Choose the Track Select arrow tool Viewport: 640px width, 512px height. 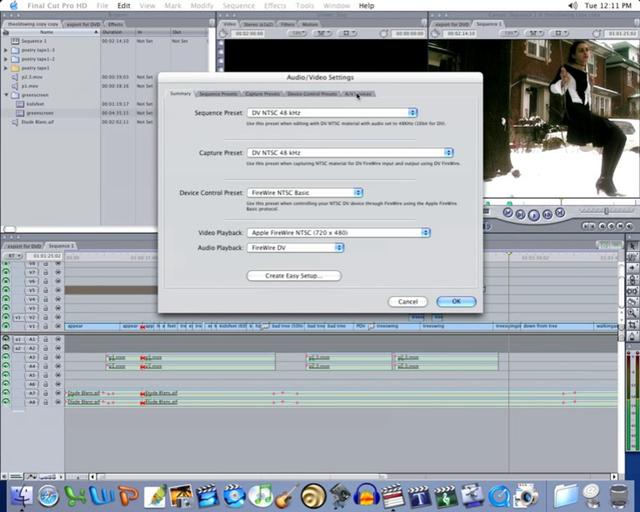click(632, 268)
